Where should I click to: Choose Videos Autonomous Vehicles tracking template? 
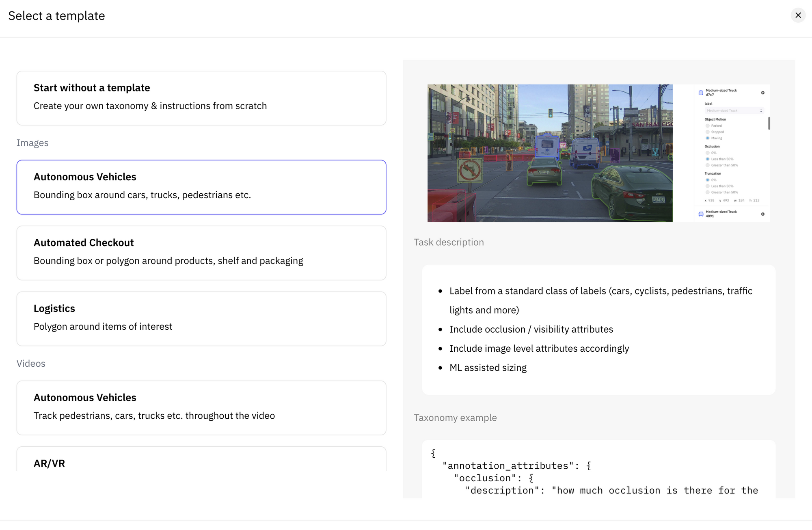(x=201, y=407)
